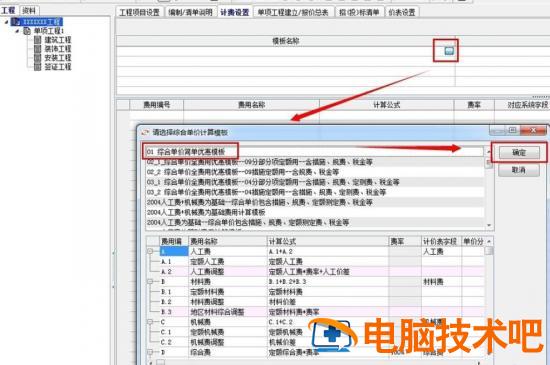Click formula cell 定额人工费*费率+人工价差
The width and height of the screenshot is (550, 365).
[328, 272]
